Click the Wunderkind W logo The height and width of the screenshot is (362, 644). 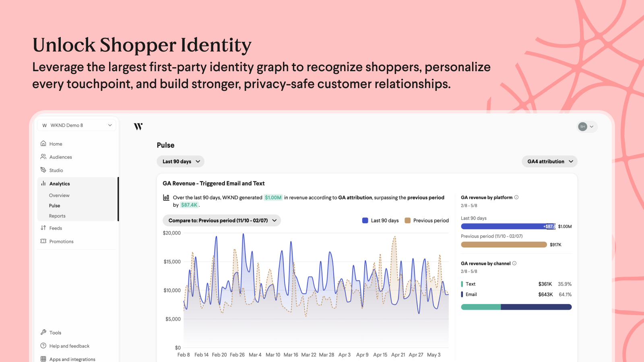(x=138, y=127)
